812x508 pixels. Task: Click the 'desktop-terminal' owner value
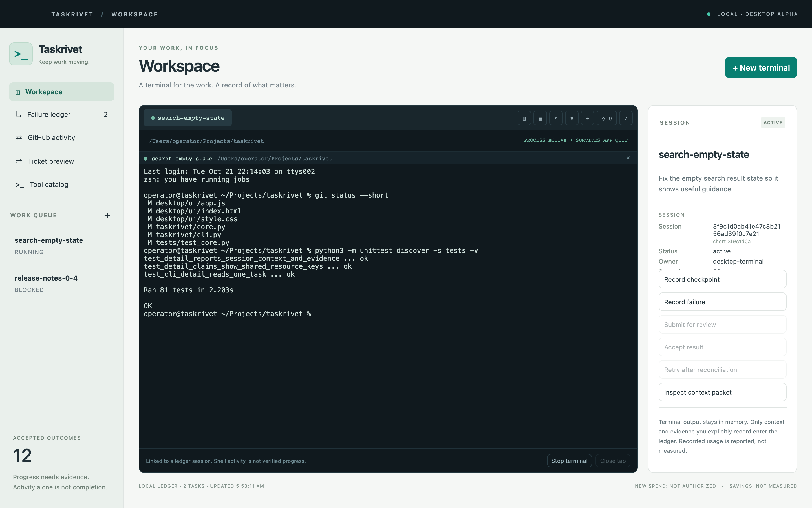click(x=738, y=261)
